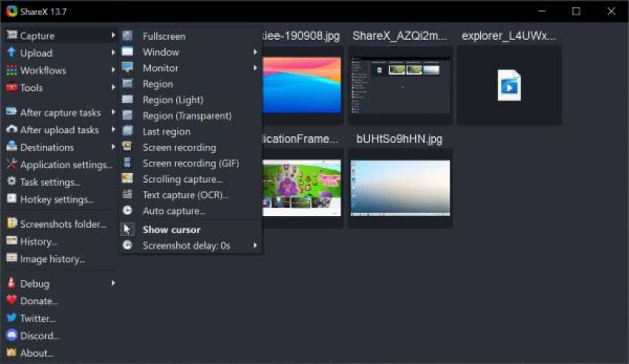Expand the After upload tasks arrow
This screenshot has height=364, width=629.
click(113, 129)
